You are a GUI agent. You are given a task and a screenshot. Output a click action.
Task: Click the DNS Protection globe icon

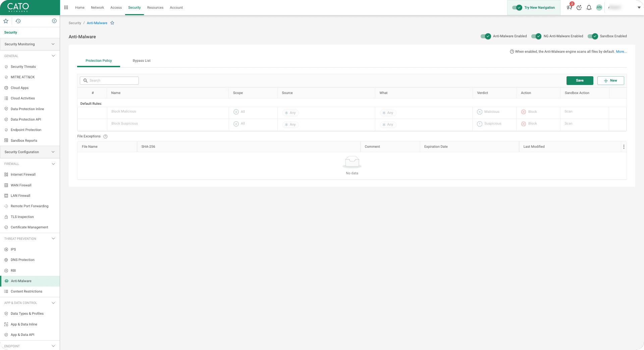click(6, 260)
